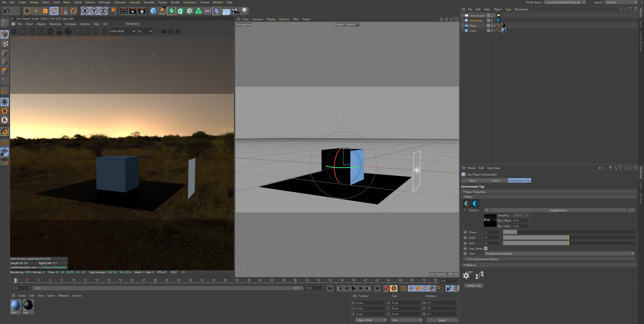Toggle Live Viewer lock resolution icon

59,31
